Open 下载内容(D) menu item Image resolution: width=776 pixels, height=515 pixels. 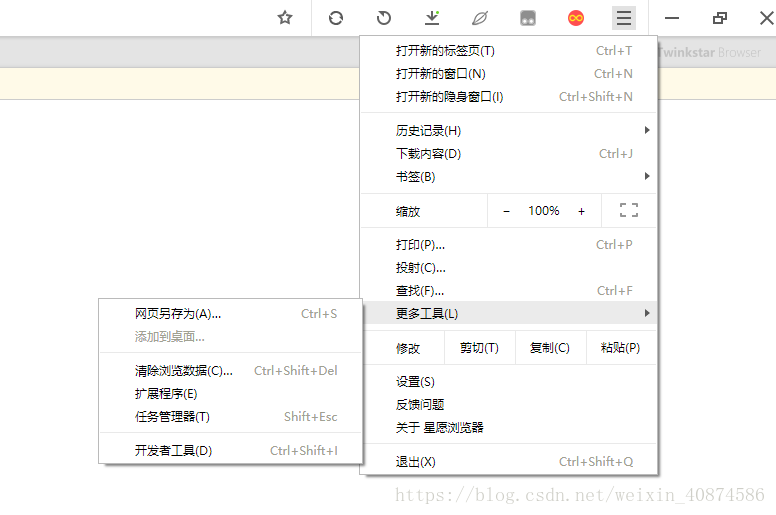[508, 154]
